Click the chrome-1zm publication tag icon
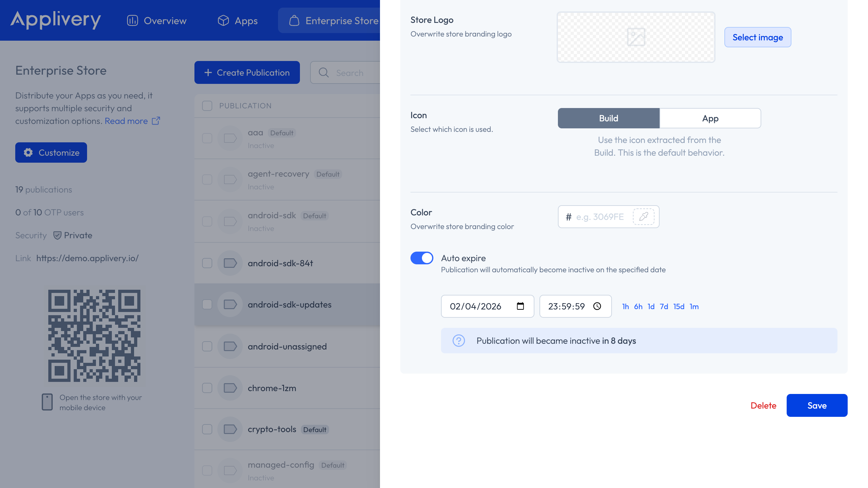 pyautogui.click(x=230, y=388)
